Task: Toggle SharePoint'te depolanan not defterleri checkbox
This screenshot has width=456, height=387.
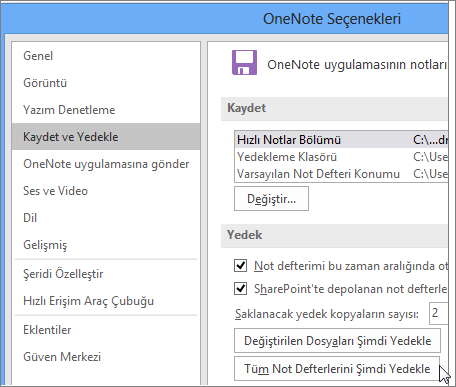Action: click(240, 289)
